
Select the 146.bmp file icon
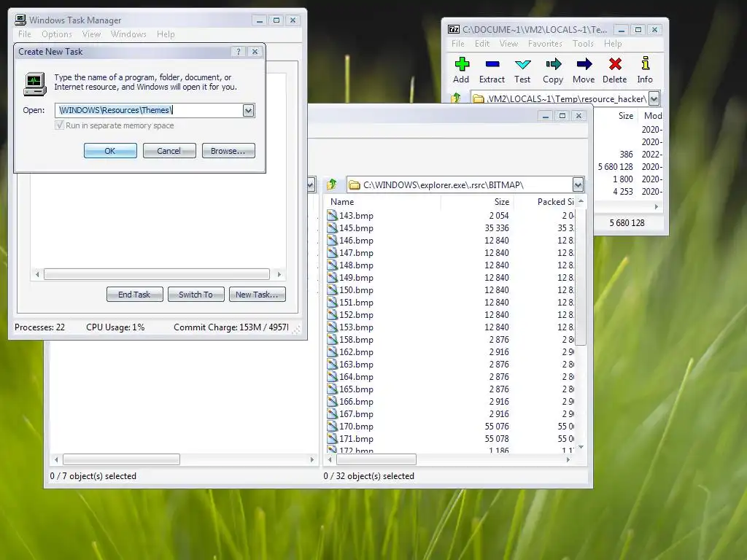pyautogui.click(x=332, y=241)
